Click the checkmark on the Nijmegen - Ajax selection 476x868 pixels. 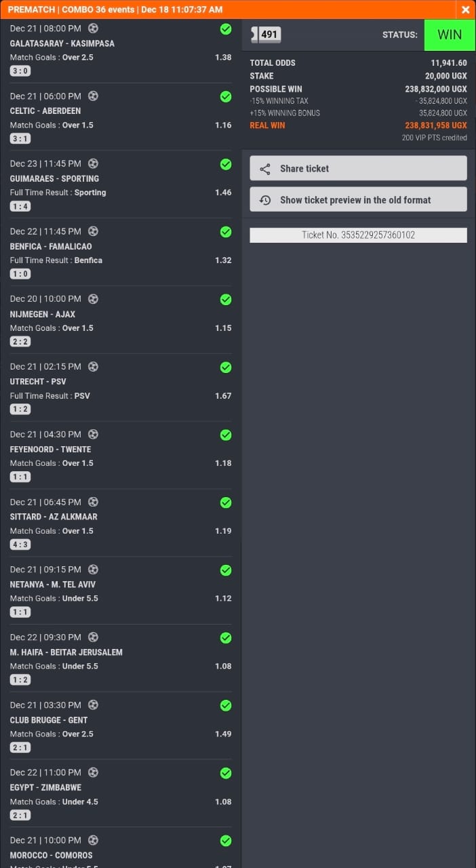(226, 299)
